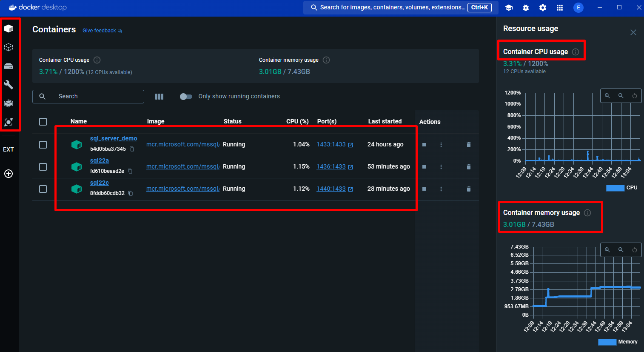Zoom out on the memory usage chart
Viewport: 644px width, 352px height.
621,250
